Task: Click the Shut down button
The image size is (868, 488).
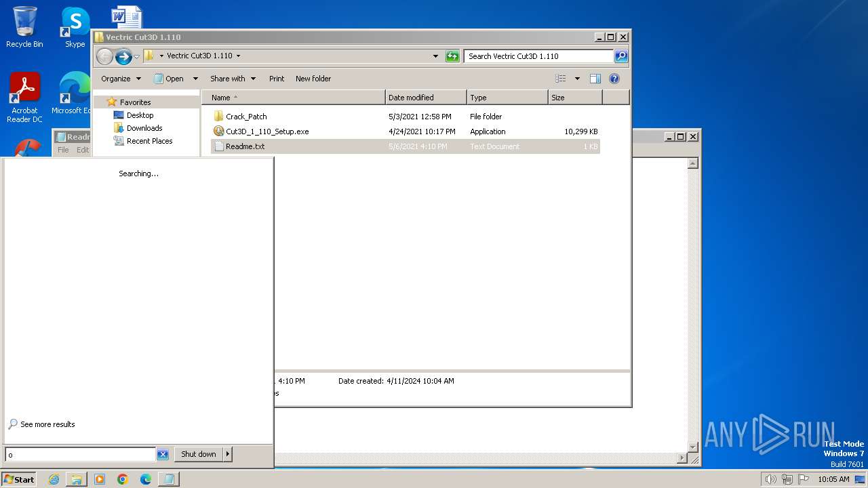Action: click(199, 454)
